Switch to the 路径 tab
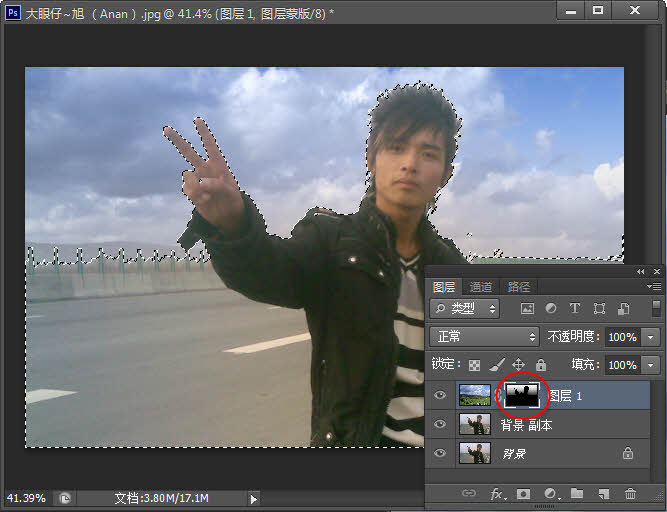The height and width of the screenshot is (512, 667). point(517,287)
